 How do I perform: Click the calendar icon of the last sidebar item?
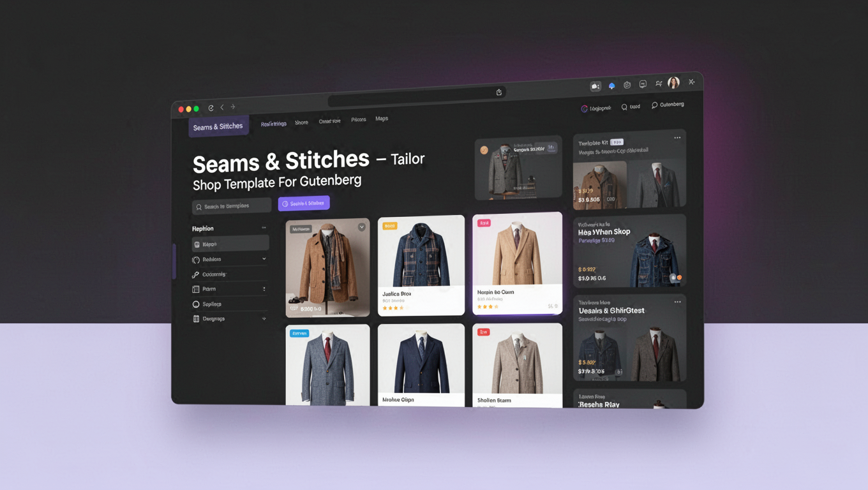pos(196,319)
